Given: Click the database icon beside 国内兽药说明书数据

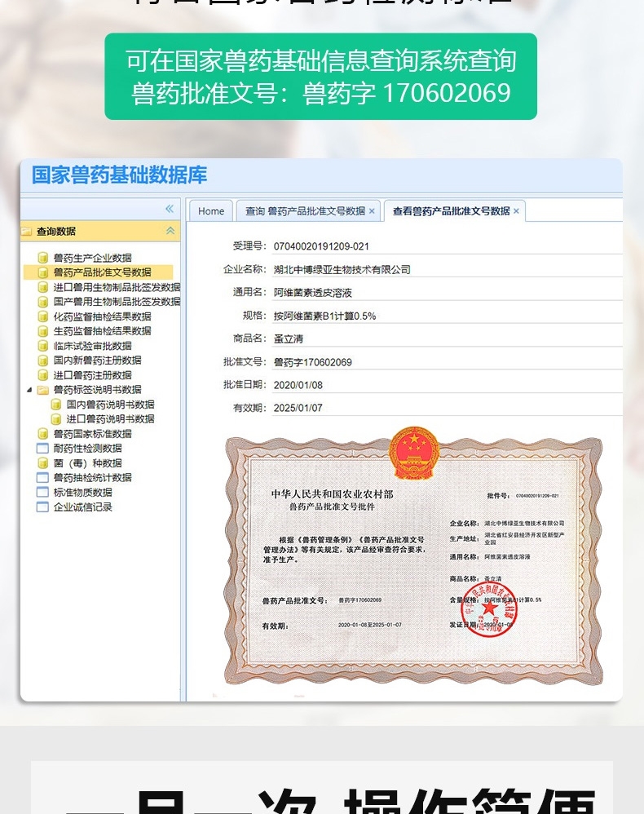Looking at the screenshot, I should click(x=56, y=405).
